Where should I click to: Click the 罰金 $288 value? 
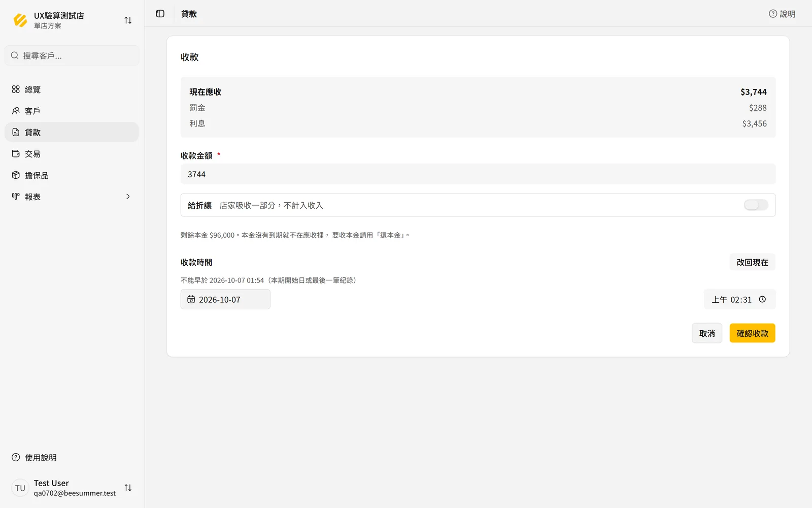758,108
